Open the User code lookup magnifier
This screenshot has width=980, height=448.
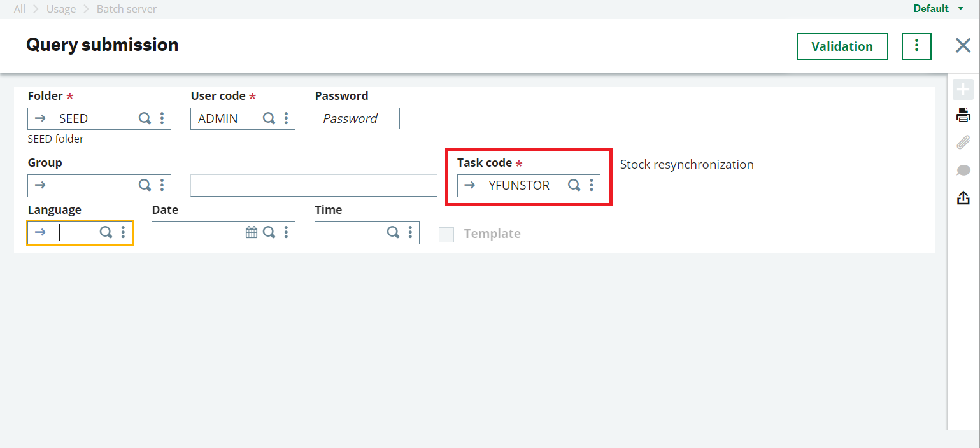pos(269,118)
